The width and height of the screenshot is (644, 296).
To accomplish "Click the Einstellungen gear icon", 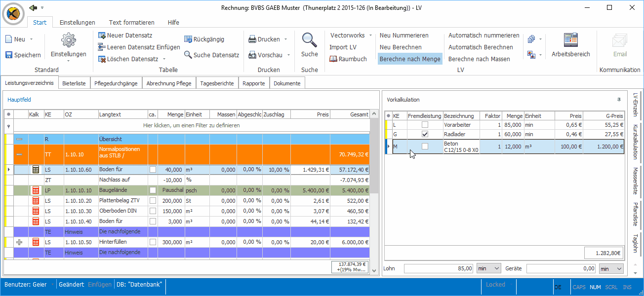I will 68,40.
